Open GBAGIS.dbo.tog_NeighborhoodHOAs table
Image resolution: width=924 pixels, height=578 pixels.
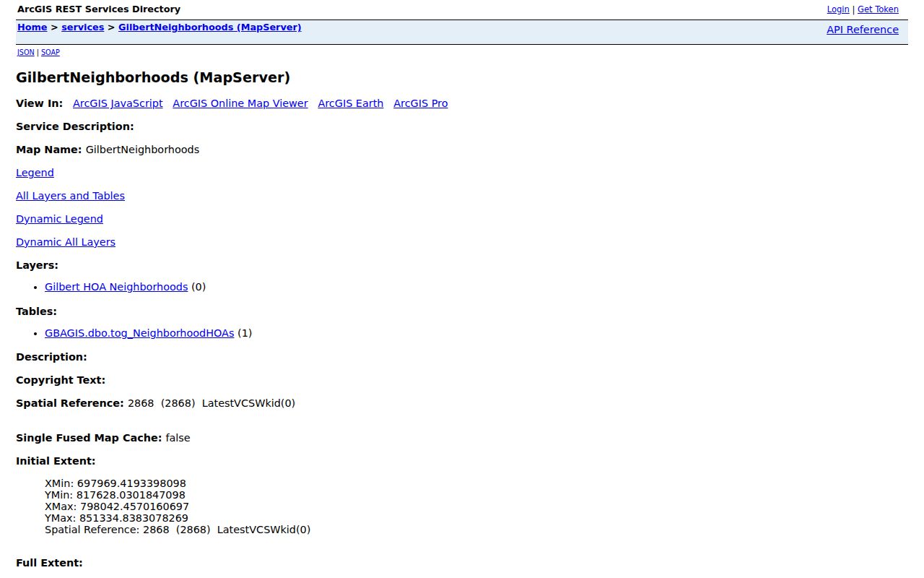[139, 333]
